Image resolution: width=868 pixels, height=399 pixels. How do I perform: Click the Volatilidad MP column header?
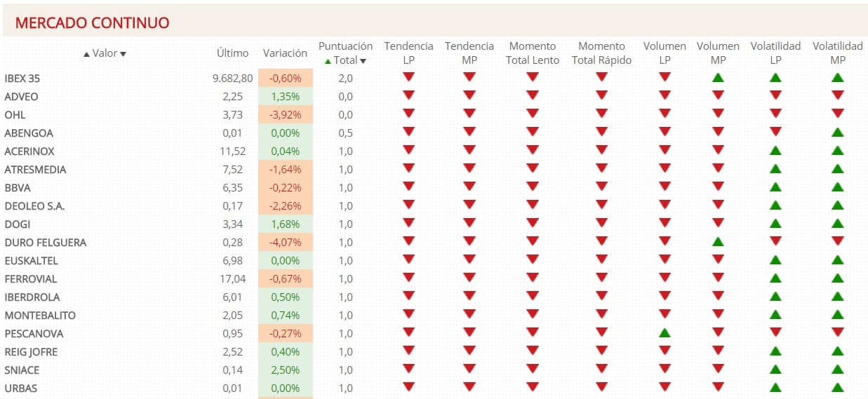(x=838, y=53)
